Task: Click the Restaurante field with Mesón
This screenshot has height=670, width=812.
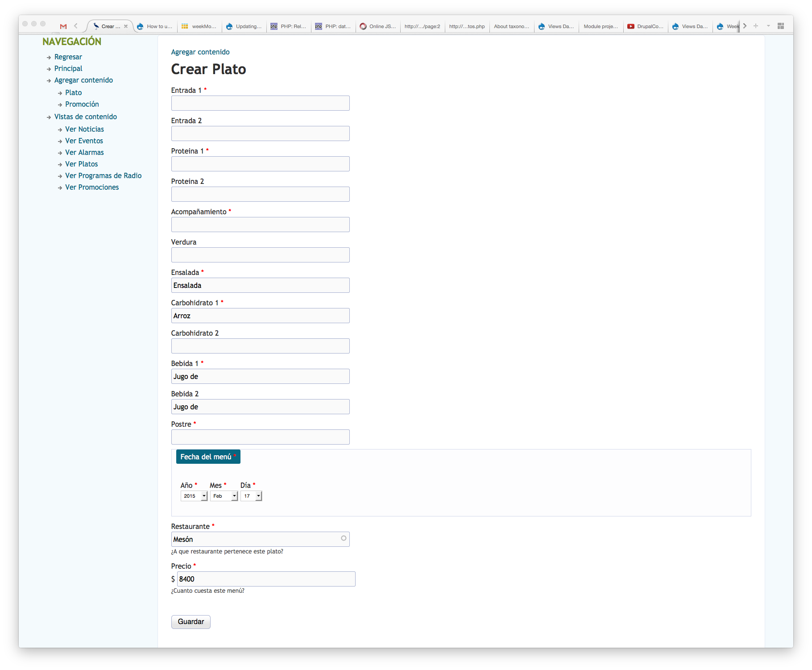Action: click(x=261, y=539)
